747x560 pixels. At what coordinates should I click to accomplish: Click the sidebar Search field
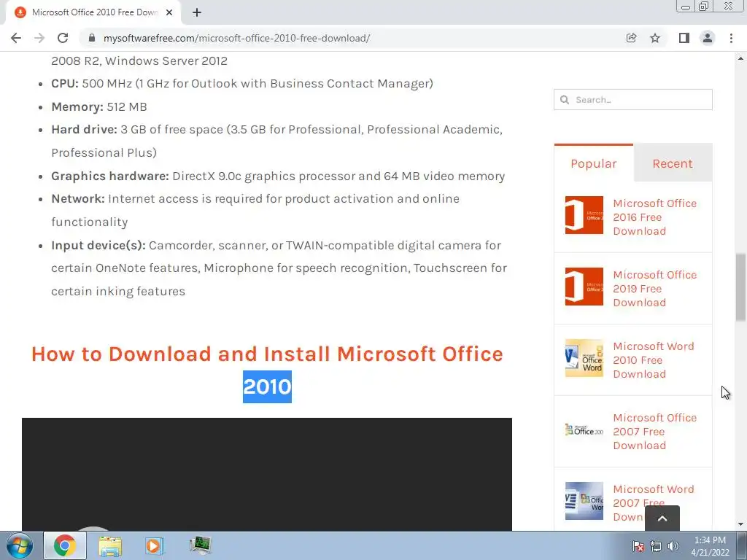633,99
